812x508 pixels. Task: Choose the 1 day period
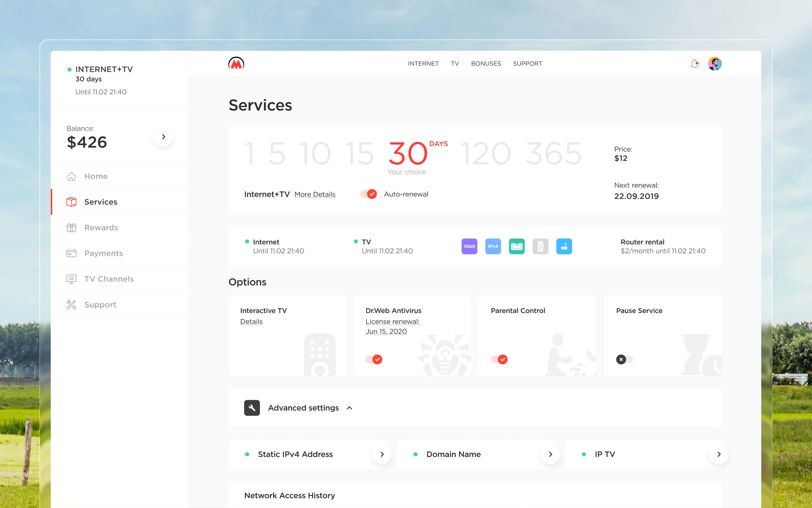(x=249, y=154)
